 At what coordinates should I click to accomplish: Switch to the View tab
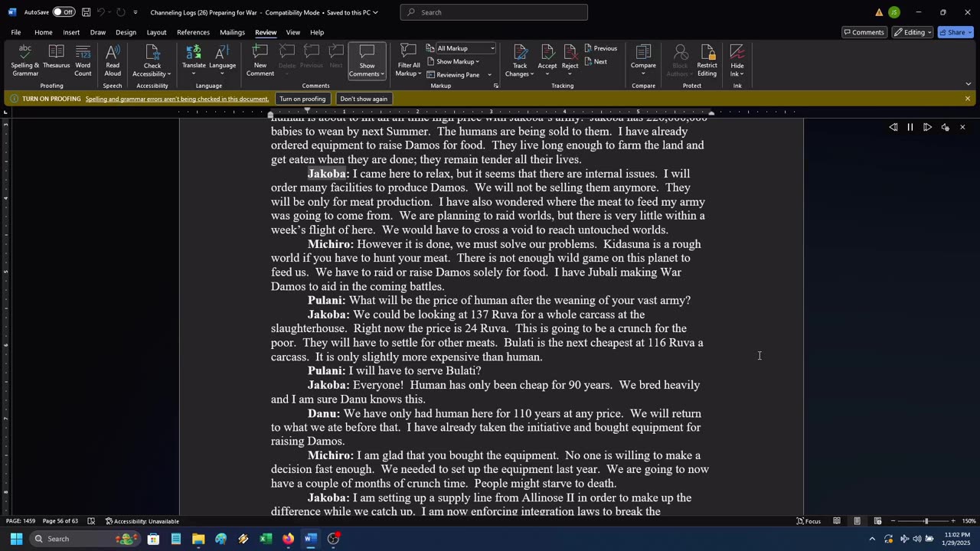(293, 32)
